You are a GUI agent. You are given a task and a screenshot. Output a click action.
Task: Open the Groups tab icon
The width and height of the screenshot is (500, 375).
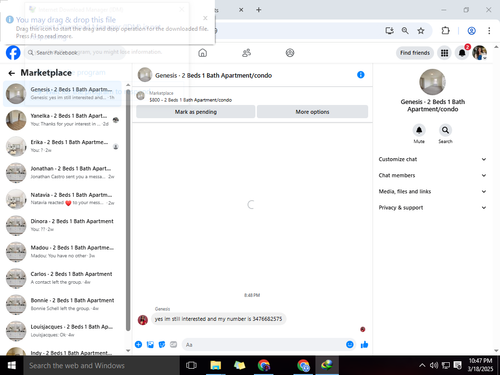[x=290, y=53]
